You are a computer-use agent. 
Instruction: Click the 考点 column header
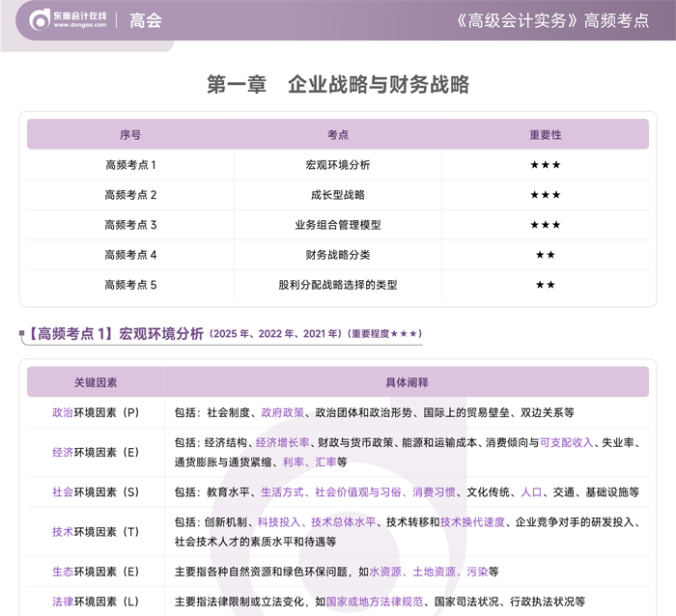[338, 134]
